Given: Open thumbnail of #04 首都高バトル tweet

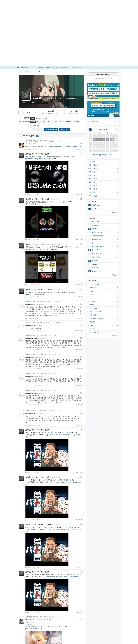Looking at the screenshot, I should [x=47, y=455].
